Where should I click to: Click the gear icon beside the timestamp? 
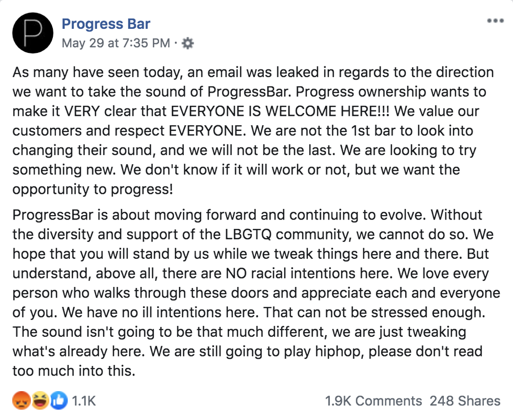point(188,43)
